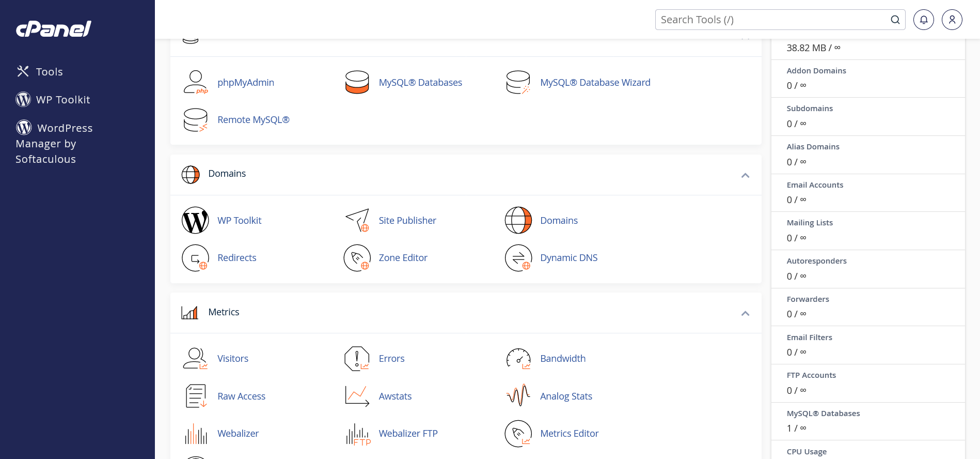The width and height of the screenshot is (980, 459).
Task: Click the Visitors icon
Action: point(195,359)
